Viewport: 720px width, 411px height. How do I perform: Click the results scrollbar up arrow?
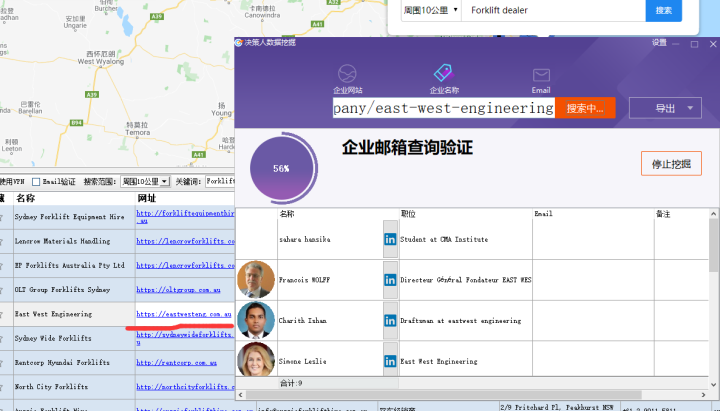pyautogui.click(x=714, y=214)
